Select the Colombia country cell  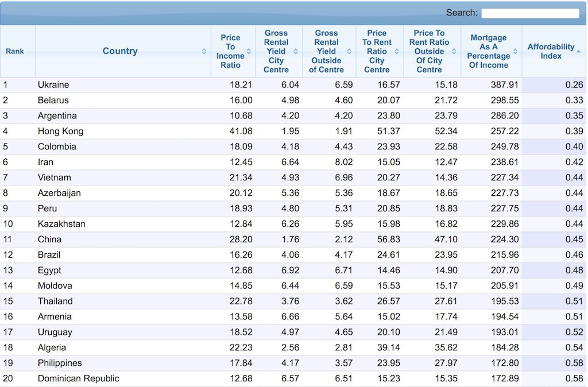coord(123,146)
